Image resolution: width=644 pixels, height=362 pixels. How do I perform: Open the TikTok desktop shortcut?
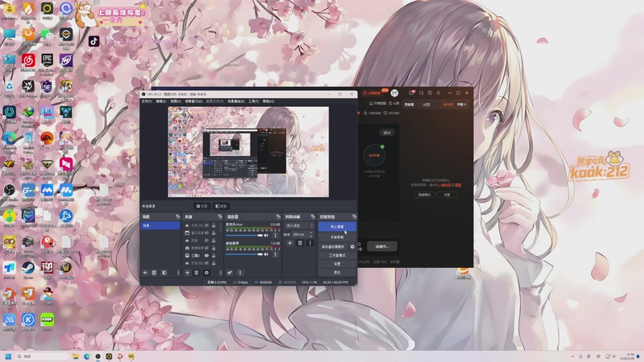94,41
